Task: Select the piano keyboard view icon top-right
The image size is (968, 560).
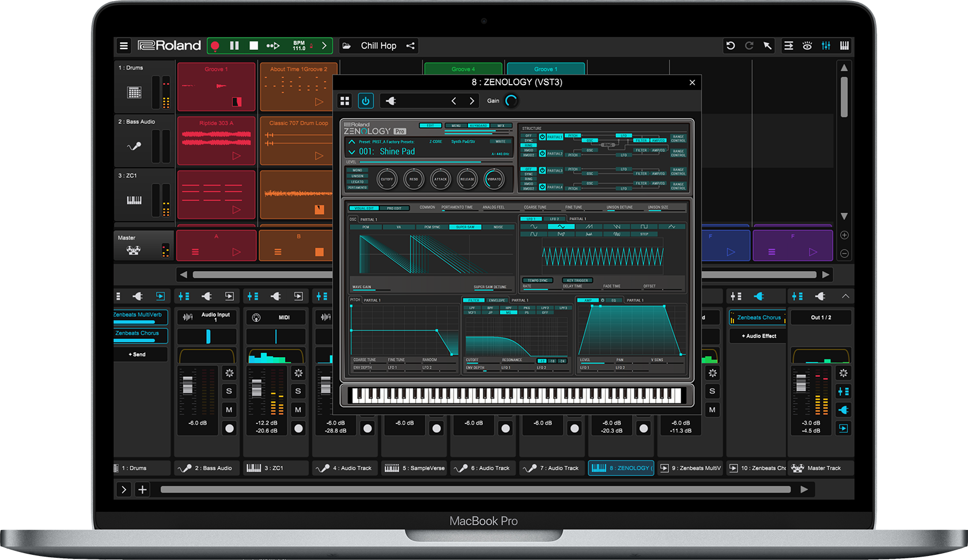Action: 844,46
